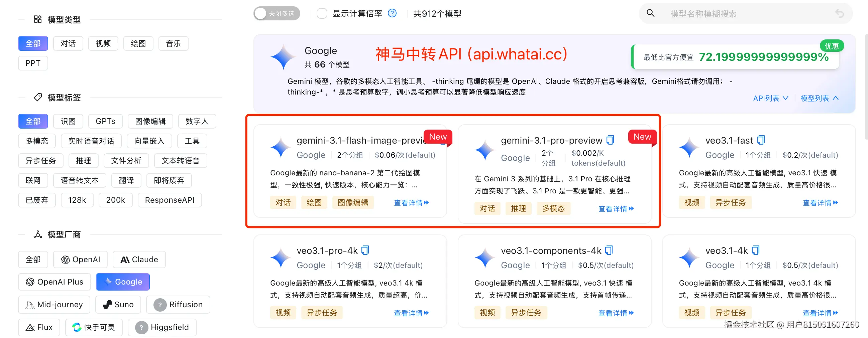
Task: Click the veo3.1-fast star logo
Action: 689,147
